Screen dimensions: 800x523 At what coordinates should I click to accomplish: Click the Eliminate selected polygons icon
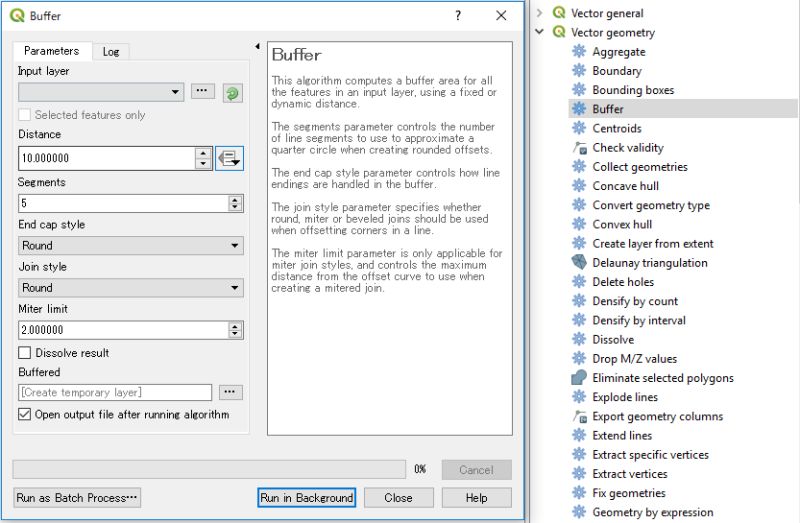click(x=579, y=378)
